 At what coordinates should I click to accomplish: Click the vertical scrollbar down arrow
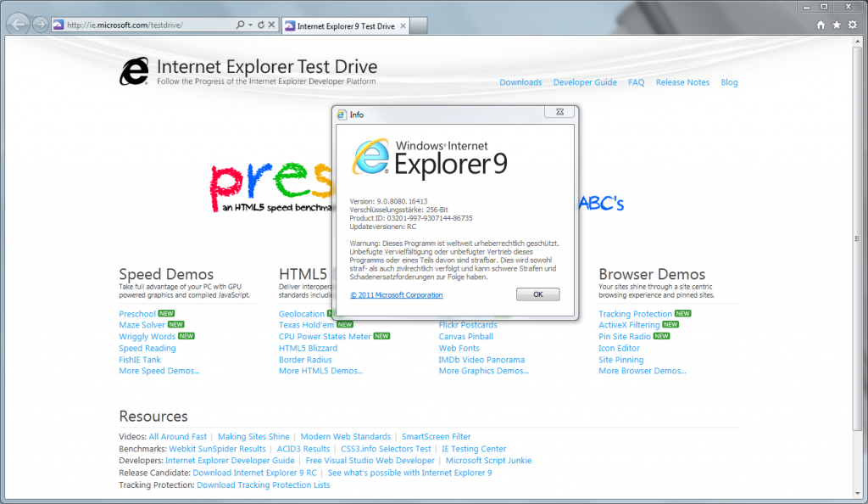(858, 493)
